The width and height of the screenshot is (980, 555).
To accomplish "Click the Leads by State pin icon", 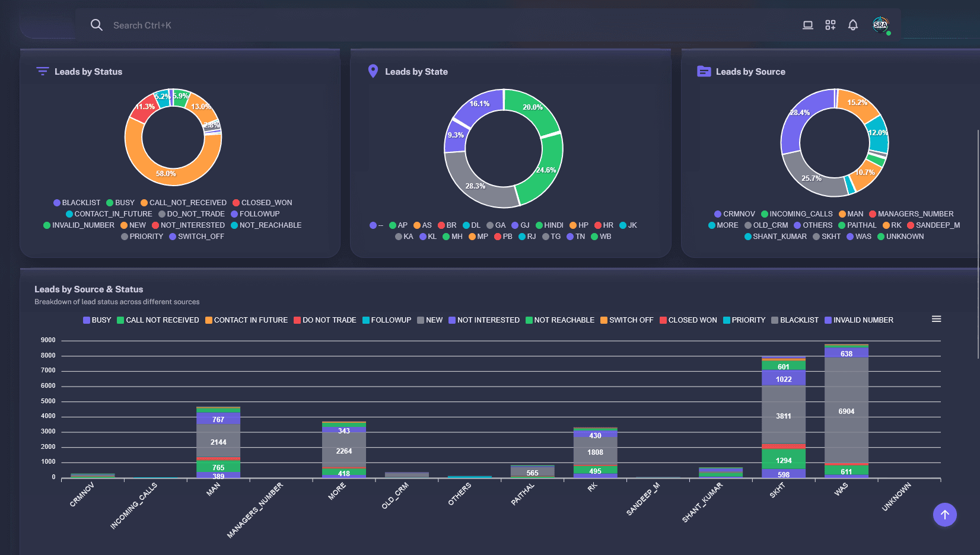I will pos(373,71).
